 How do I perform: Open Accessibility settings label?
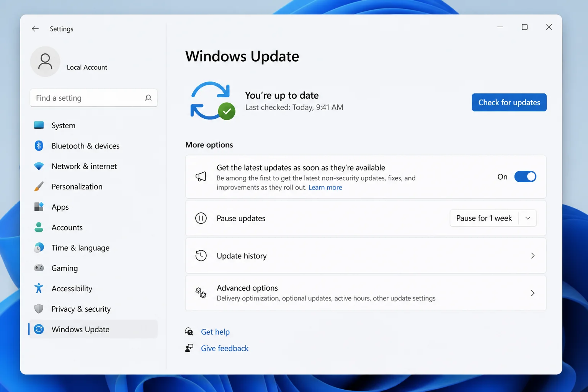point(72,289)
